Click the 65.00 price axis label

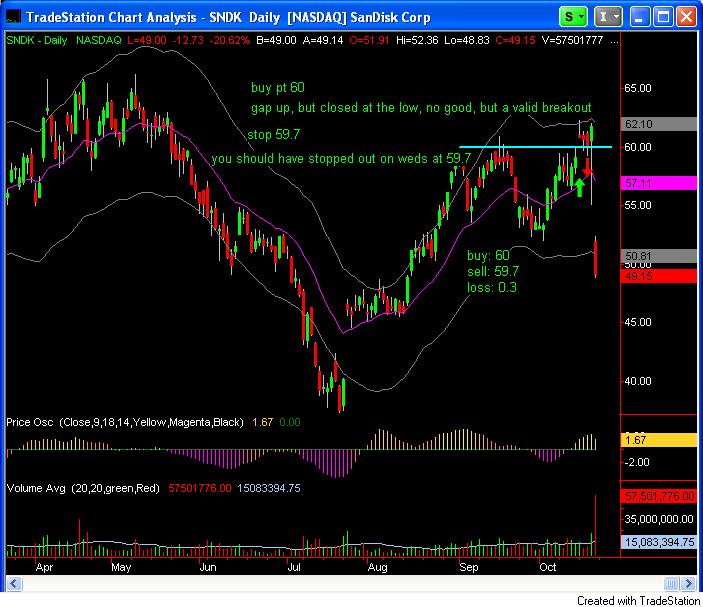click(638, 88)
